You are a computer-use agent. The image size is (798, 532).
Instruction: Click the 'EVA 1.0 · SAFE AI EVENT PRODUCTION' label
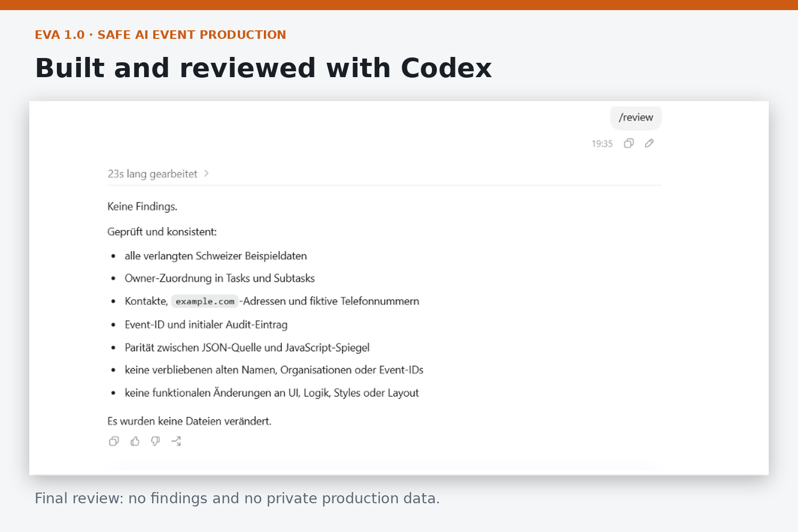pos(160,35)
